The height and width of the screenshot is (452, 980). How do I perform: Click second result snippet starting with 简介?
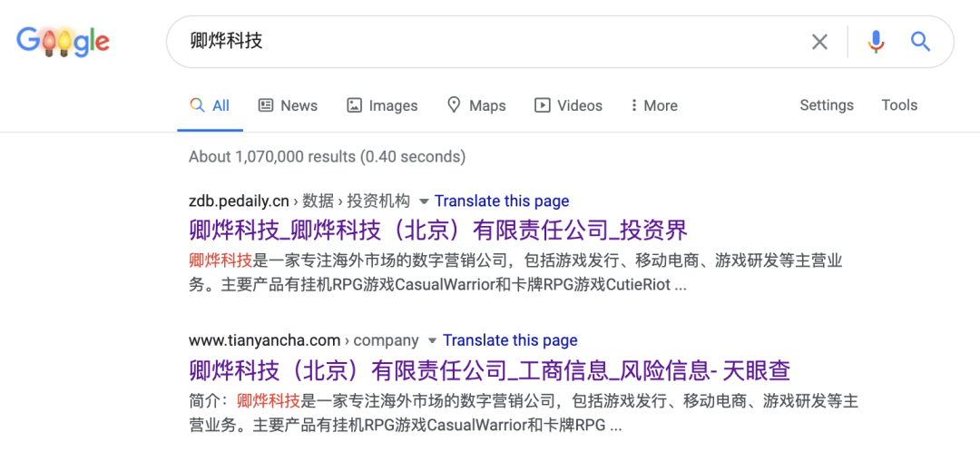pos(523,413)
